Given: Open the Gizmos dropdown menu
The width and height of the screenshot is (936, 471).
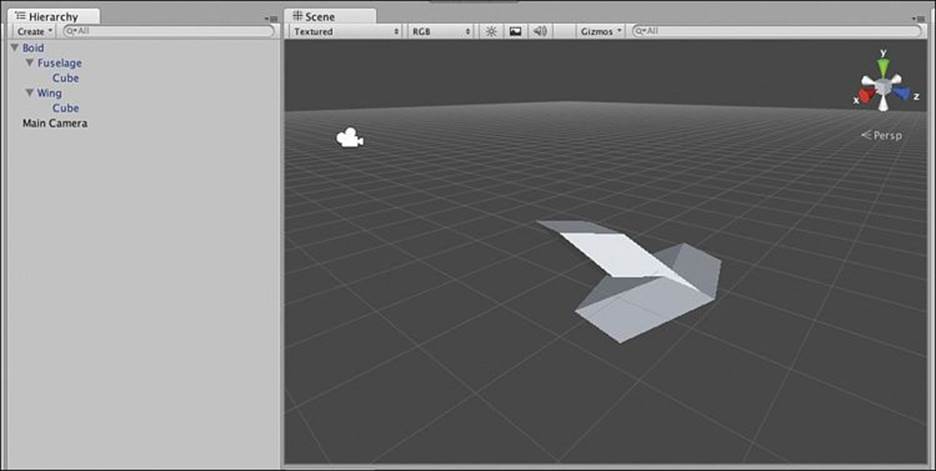Looking at the screenshot, I should (601, 31).
